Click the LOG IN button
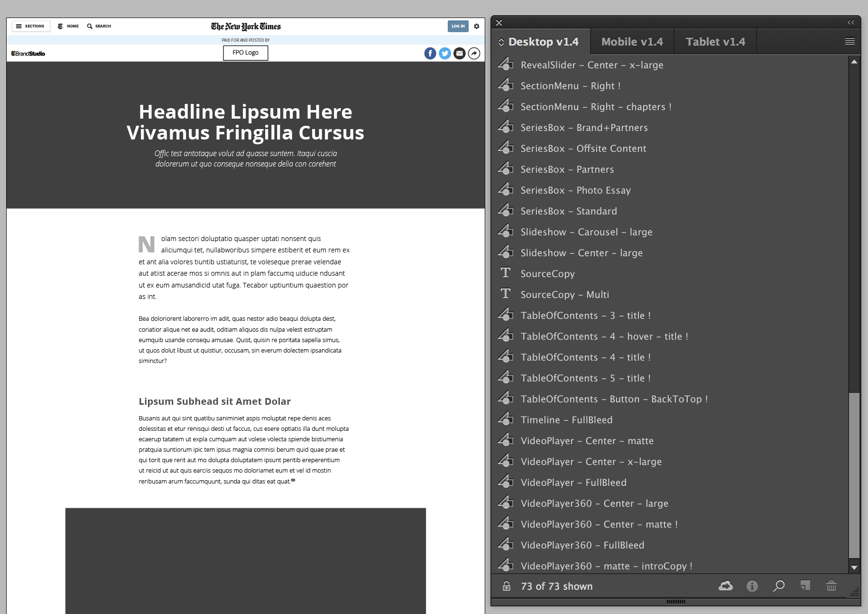868x614 pixels. [458, 26]
